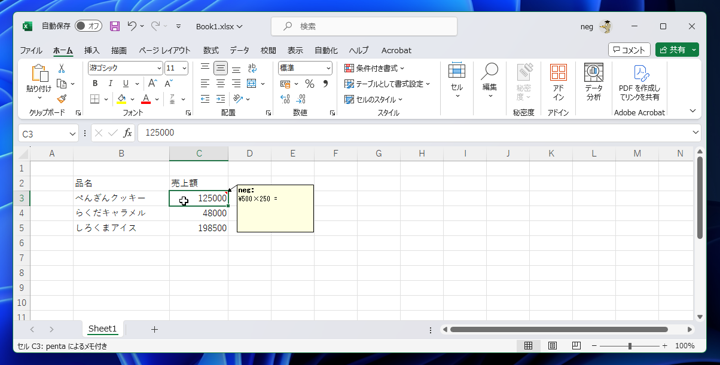Open the Name Box dropdown for C3

point(72,134)
